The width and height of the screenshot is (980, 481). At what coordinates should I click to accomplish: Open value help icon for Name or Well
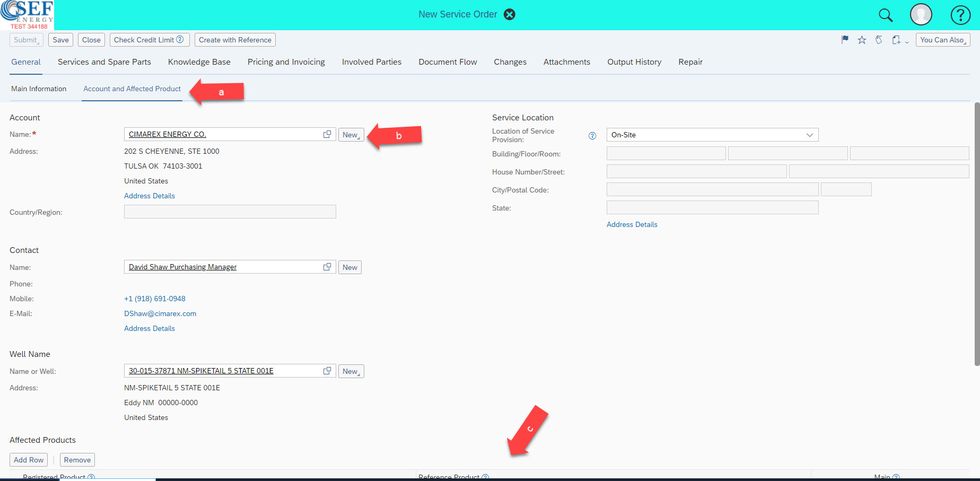point(327,371)
